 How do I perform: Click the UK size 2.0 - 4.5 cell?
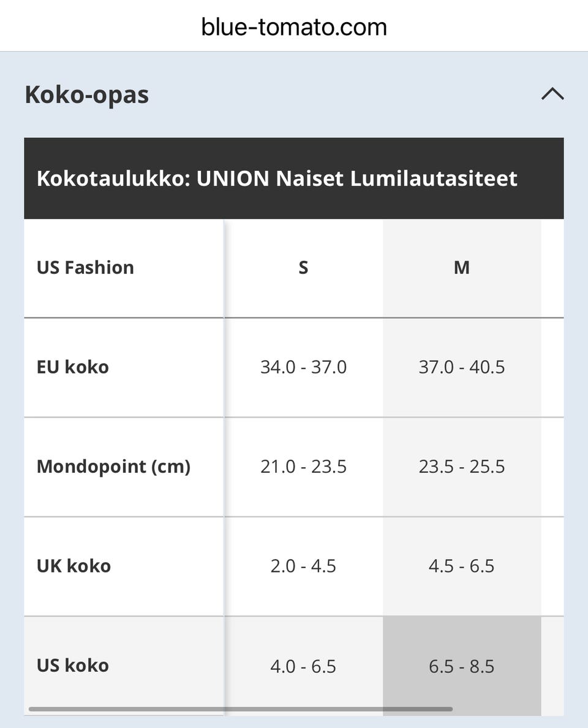point(303,566)
